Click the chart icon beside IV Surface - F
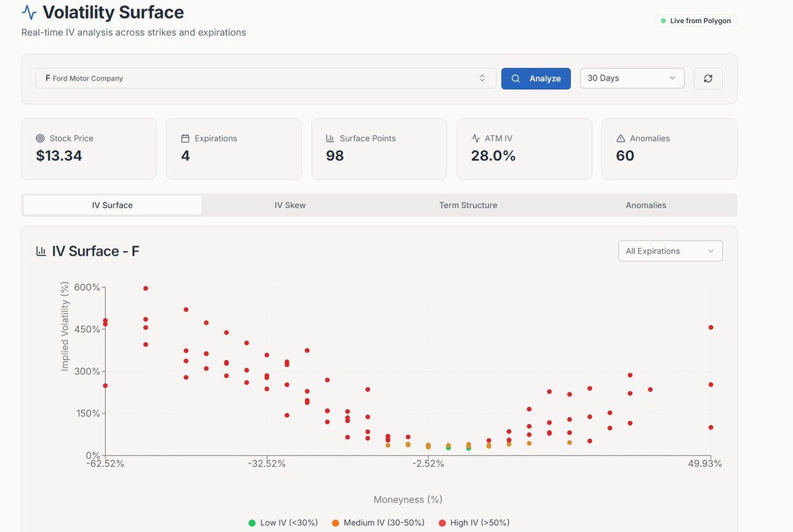Viewport: 793px width, 532px height. point(41,251)
